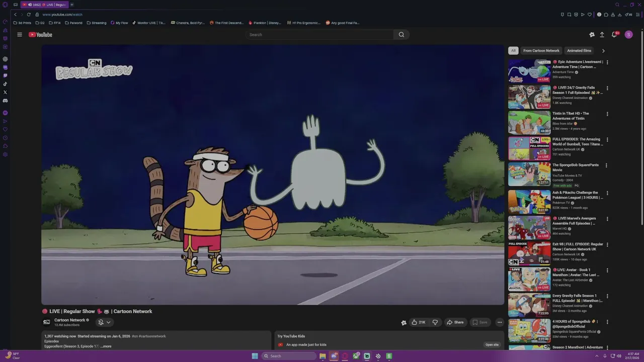Screen dimensions: 644x362
Task: Click the Open site button for YouTube Kids
Action: 492,345
